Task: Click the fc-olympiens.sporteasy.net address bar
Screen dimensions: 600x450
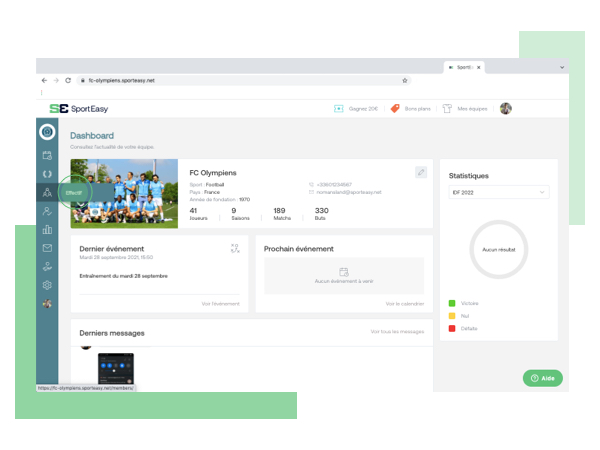Action: point(244,80)
